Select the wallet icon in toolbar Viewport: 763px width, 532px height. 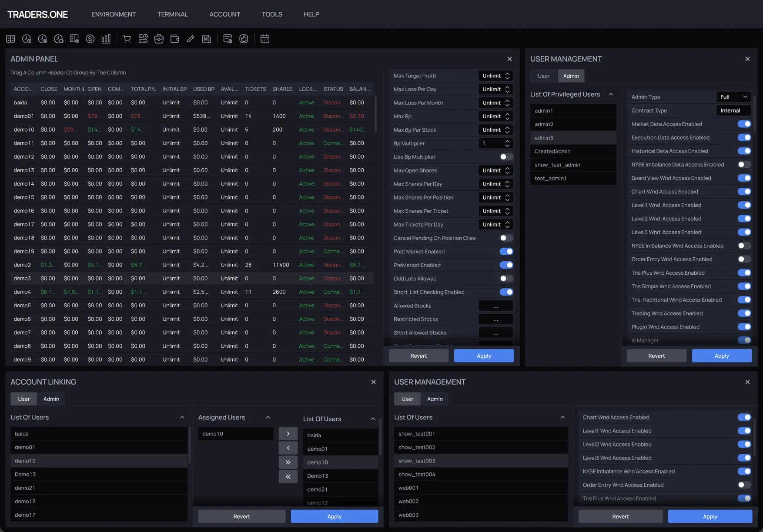click(x=174, y=39)
